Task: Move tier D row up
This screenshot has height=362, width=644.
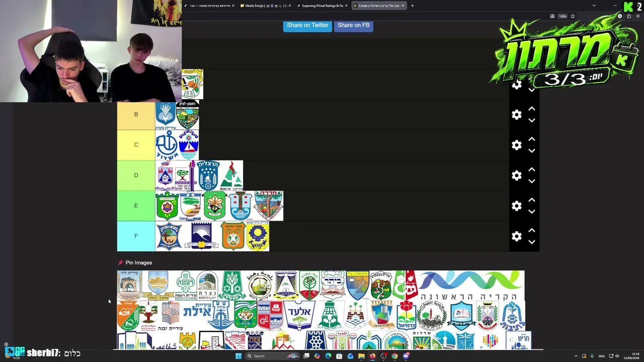Action: tap(532, 169)
